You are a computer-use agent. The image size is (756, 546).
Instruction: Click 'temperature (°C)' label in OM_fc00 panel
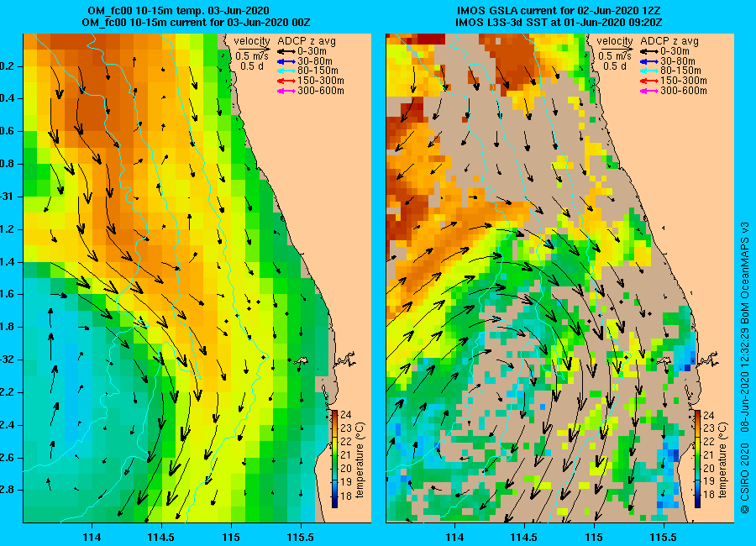[360, 460]
